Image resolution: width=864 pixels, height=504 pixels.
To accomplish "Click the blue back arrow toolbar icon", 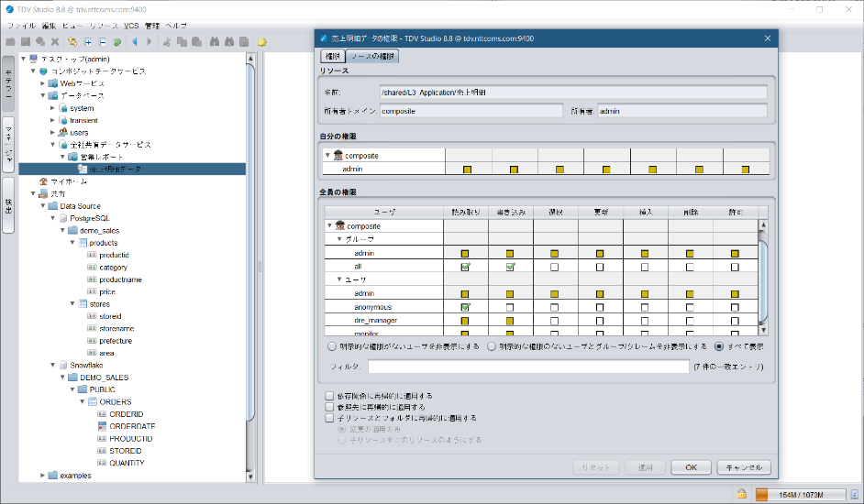I will pyautogui.click(x=135, y=42).
